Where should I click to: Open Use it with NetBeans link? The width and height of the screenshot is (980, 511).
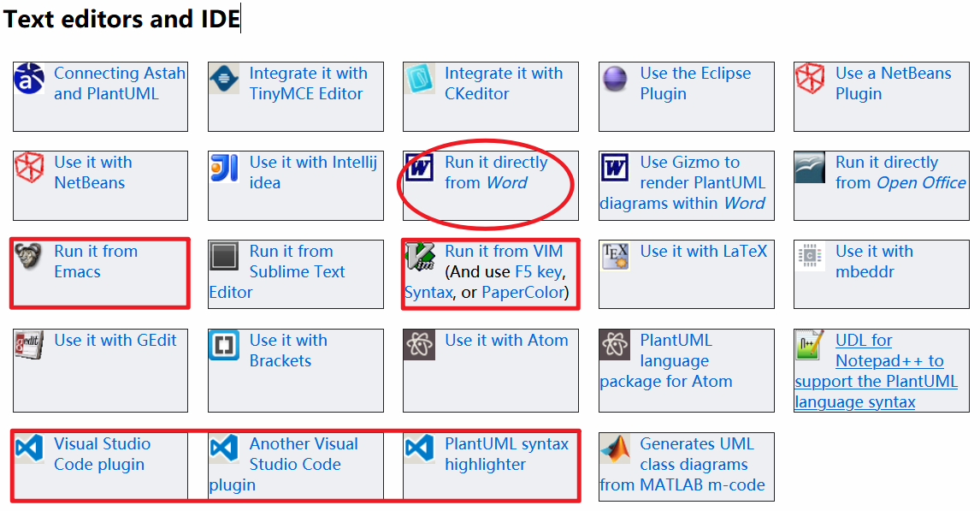pos(92,173)
